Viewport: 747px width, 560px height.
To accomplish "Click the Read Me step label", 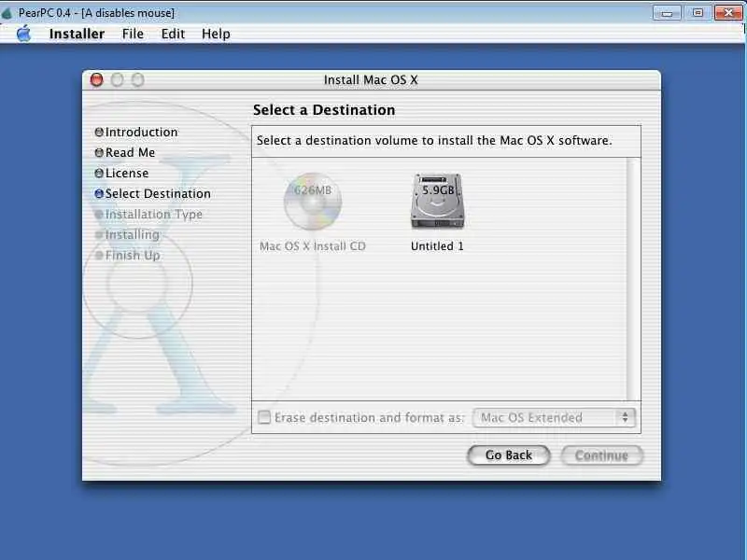I will 130,152.
